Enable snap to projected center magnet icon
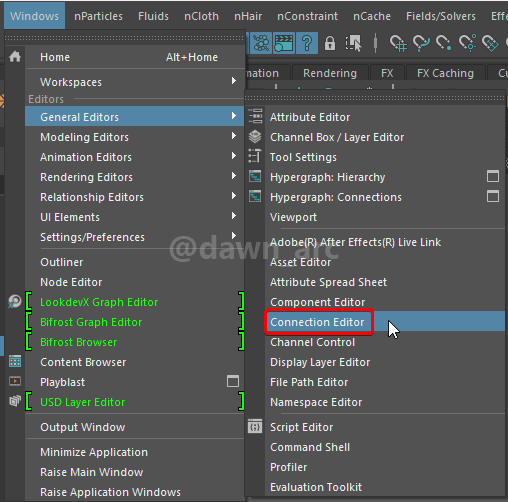 [x=467, y=43]
